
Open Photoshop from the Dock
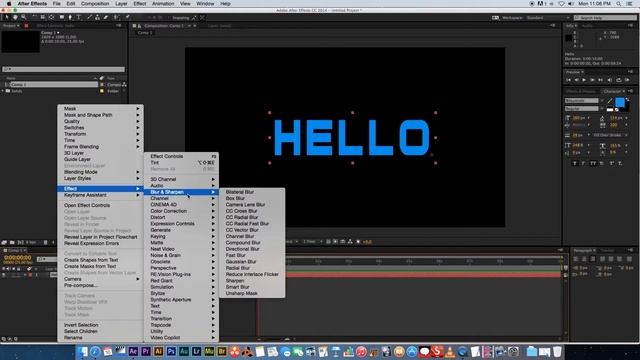[171, 351]
